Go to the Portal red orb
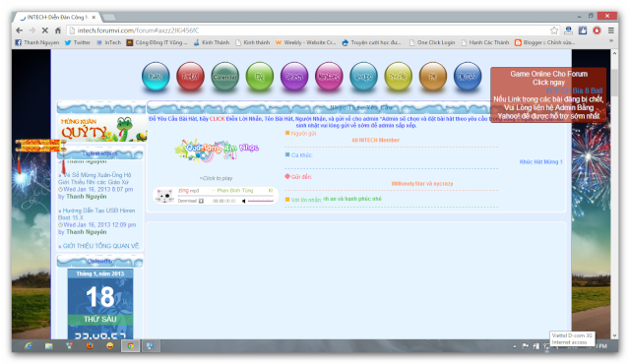 click(190, 76)
